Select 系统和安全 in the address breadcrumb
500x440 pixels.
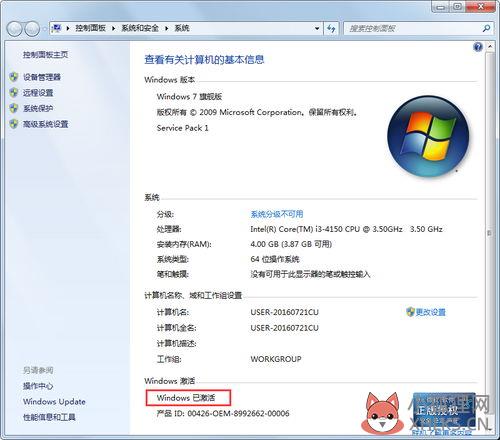click(x=140, y=28)
